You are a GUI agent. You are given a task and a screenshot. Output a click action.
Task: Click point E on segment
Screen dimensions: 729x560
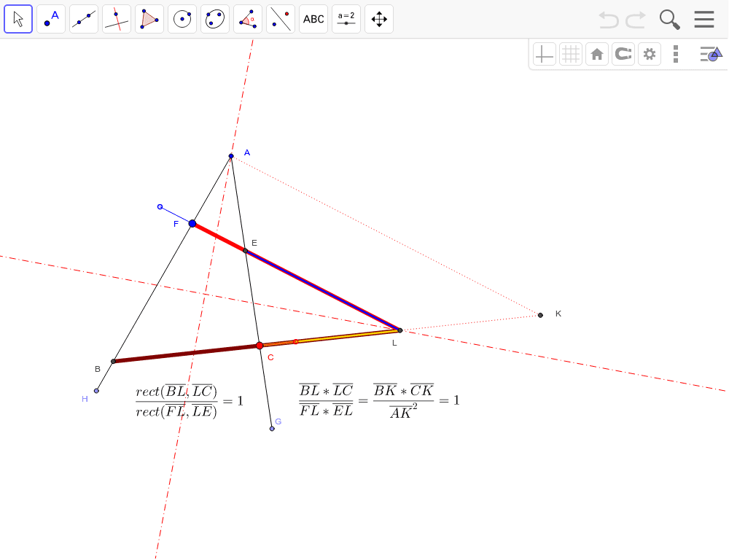pos(246,251)
